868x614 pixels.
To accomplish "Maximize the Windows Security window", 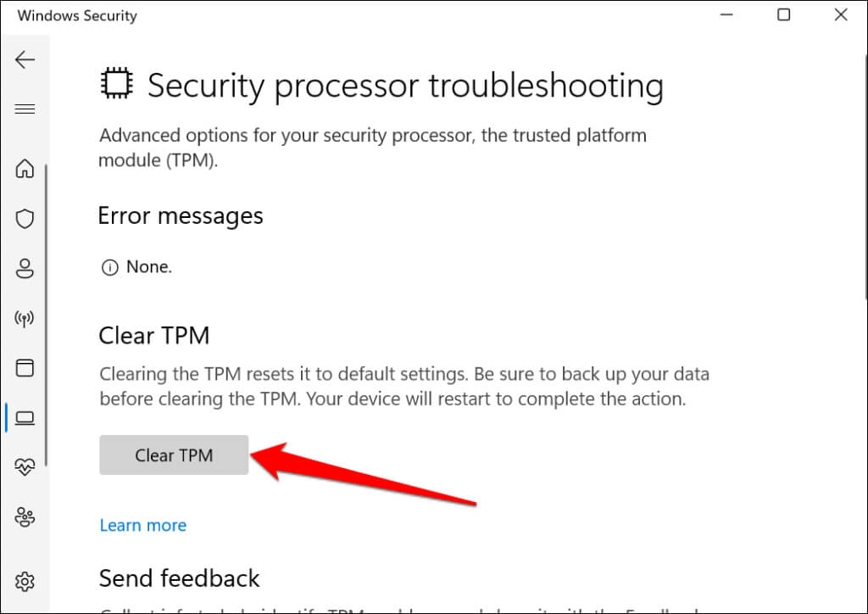I will click(x=784, y=15).
